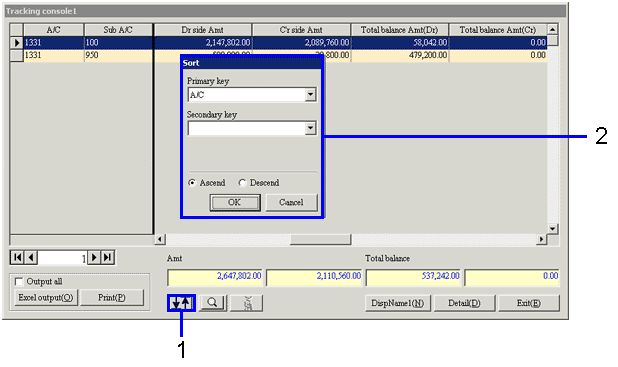Image resolution: width=618 pixels, height=367 pixels.
Task: Click Amt total field 2,647,802.00
Action: tap(215, 277)
